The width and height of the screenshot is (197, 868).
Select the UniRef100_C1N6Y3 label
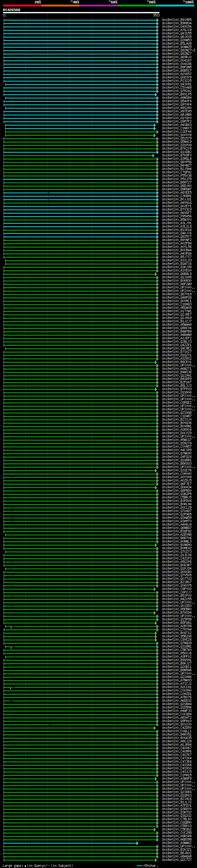tap(176, 128)
